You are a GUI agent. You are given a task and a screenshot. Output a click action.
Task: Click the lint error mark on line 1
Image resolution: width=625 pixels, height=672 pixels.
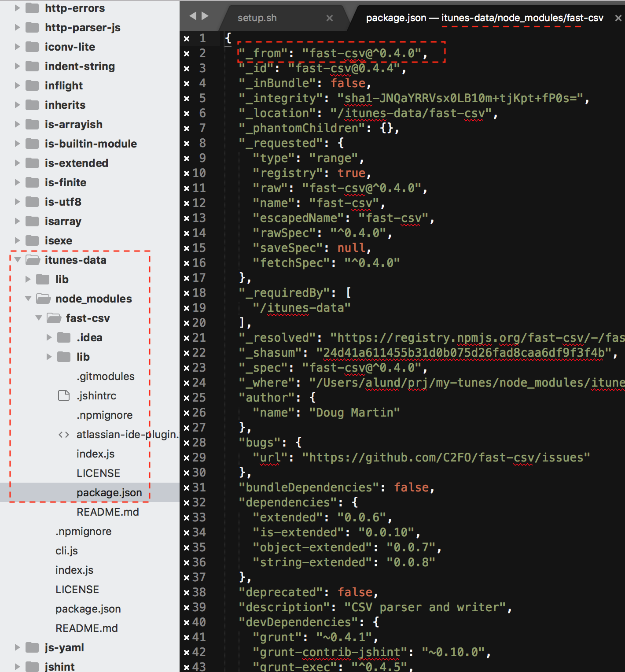coord(187,39)
